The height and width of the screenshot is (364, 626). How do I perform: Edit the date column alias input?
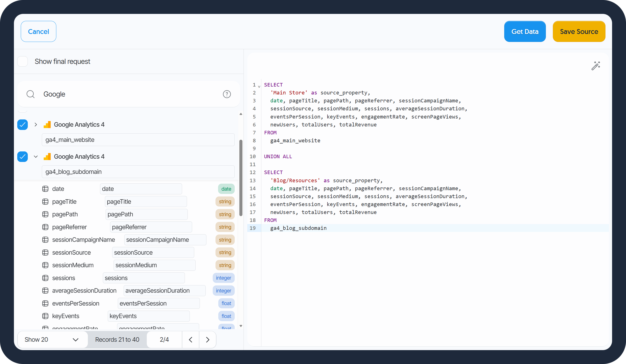coord(141,189)
